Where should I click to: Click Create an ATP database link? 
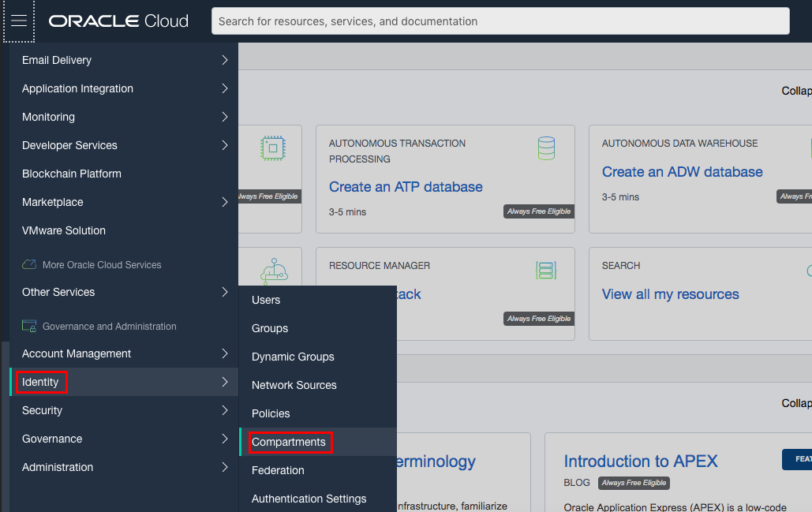tap(406, 187)
